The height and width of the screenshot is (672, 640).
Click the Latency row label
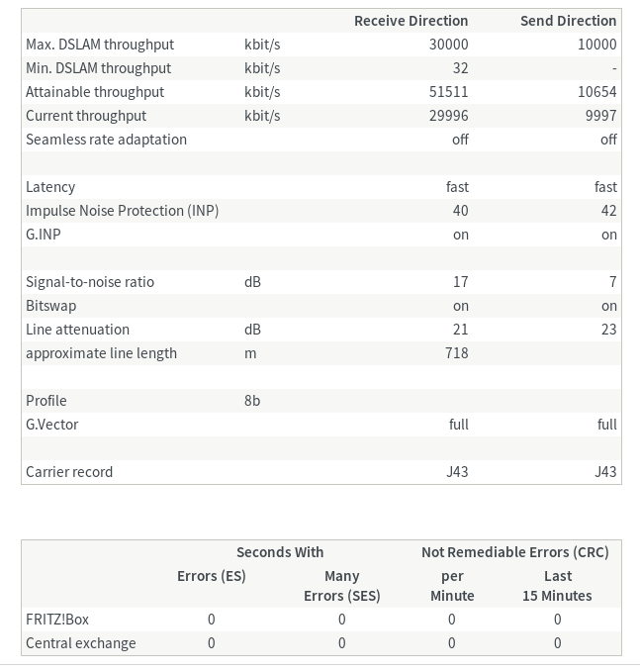tap(50, 187)
